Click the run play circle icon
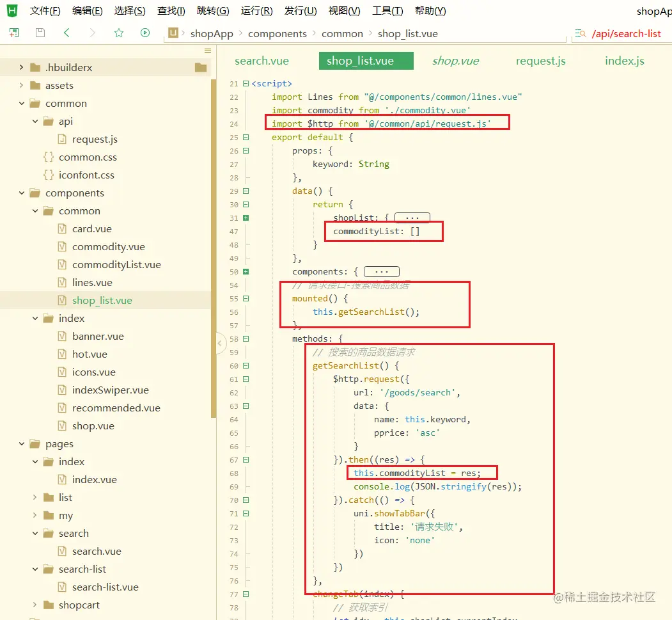 point(145,33)
